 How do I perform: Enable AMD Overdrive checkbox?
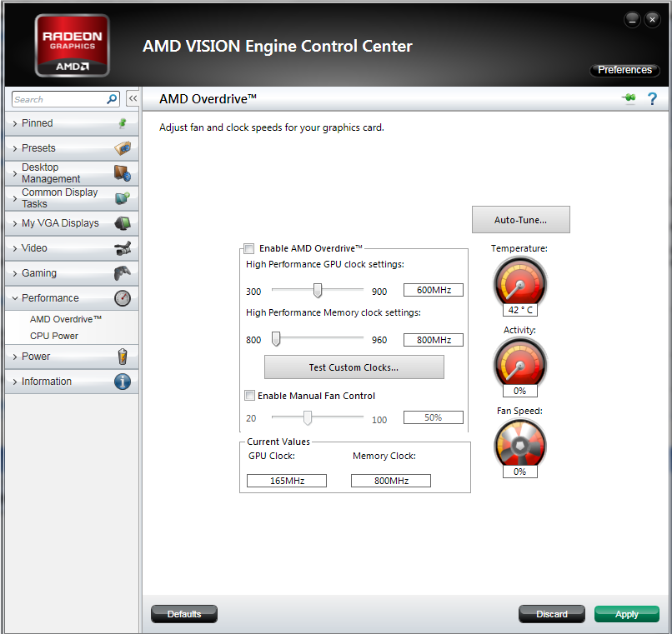point(248,248)
